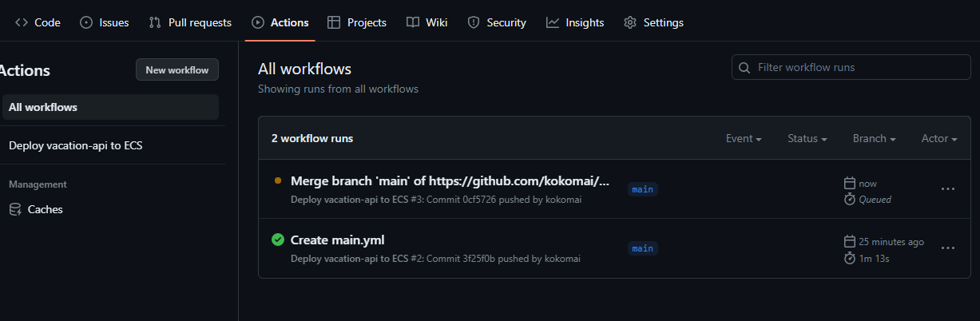Open the Code tab
This screenshot has width=980, height=321.
[x=38, y=22]
